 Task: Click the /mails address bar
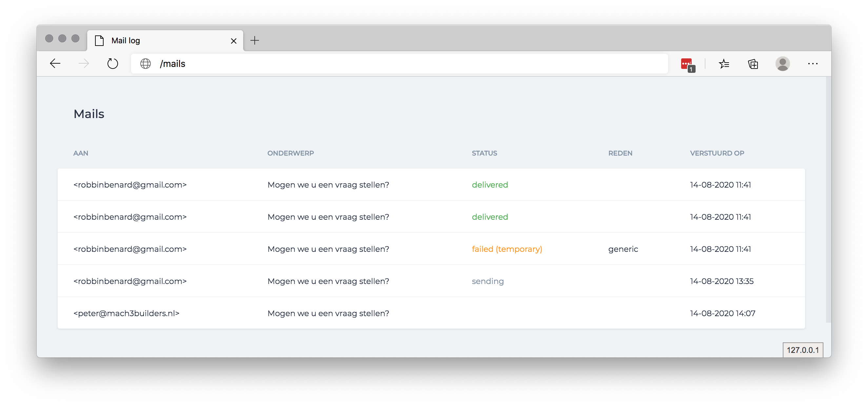pos(398,64)
